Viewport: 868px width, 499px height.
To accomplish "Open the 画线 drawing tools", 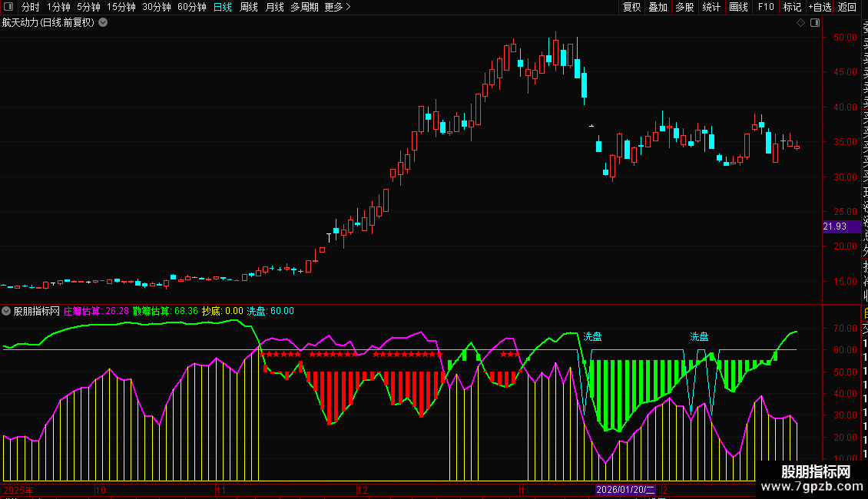I will [x=738, y=7].
